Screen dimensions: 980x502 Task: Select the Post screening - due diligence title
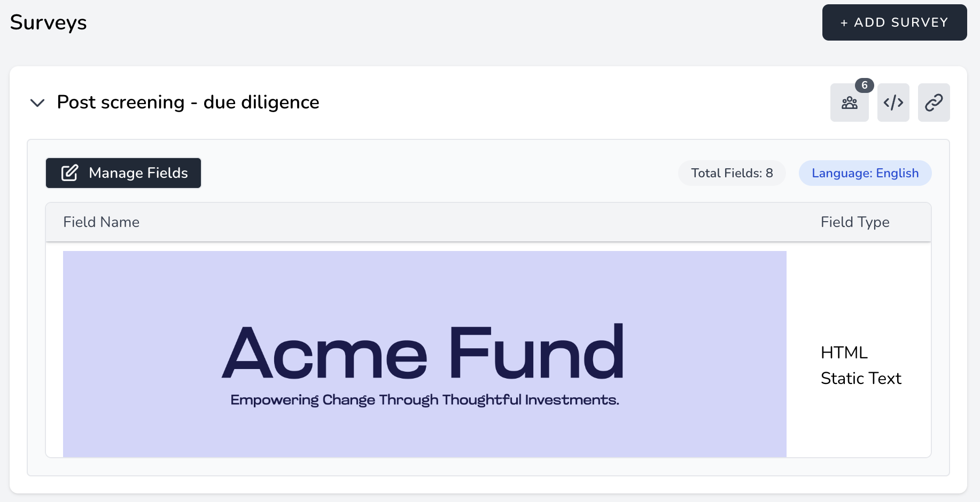tap(188, 102)
